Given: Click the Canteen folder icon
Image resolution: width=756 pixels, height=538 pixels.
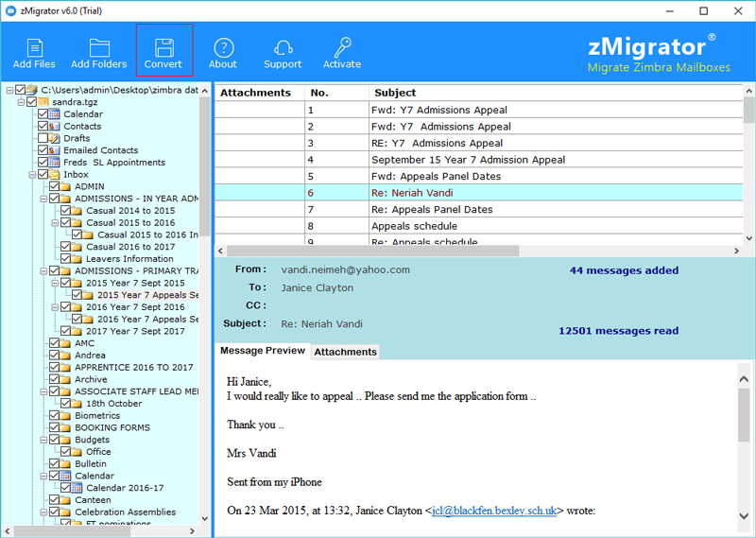Looking at the screenshot, I should pos(65,500).
